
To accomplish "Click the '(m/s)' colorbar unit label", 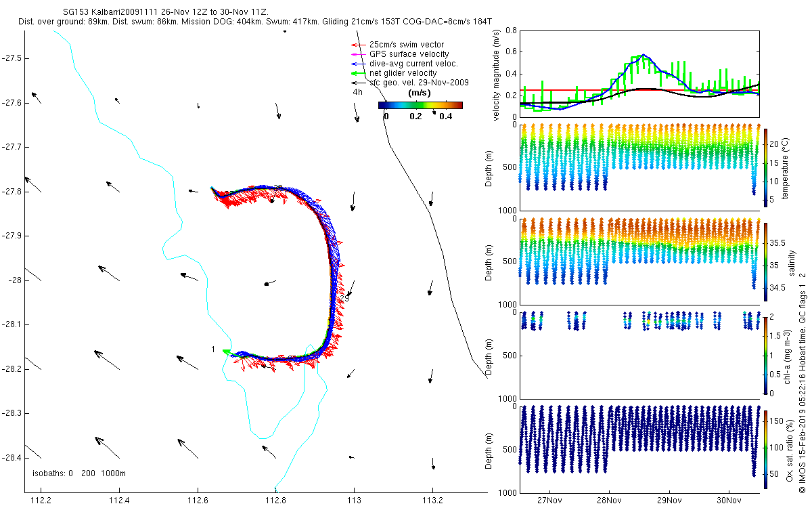I will [420, 93].
